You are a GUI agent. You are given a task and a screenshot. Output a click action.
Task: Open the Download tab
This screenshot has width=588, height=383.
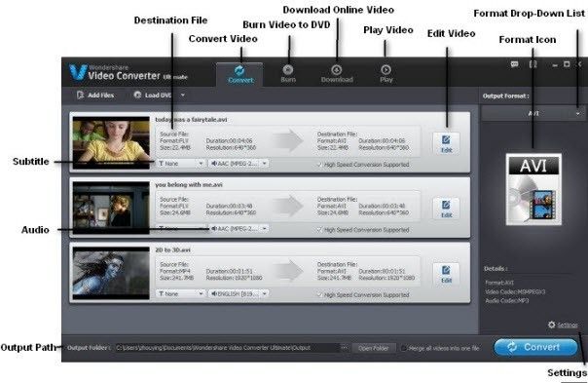pyautogui.click(x=337, y=74)
